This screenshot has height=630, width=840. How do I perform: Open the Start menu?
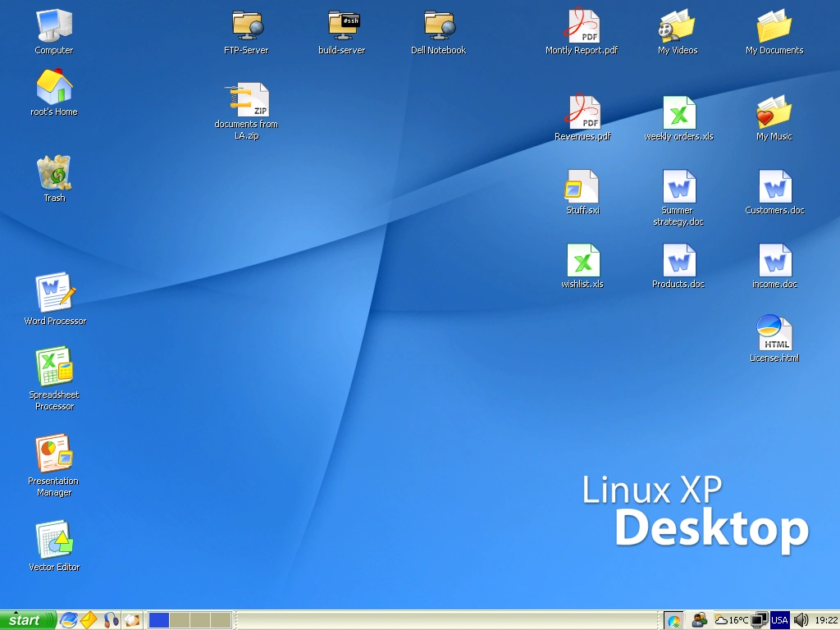[x=25, y=621]
